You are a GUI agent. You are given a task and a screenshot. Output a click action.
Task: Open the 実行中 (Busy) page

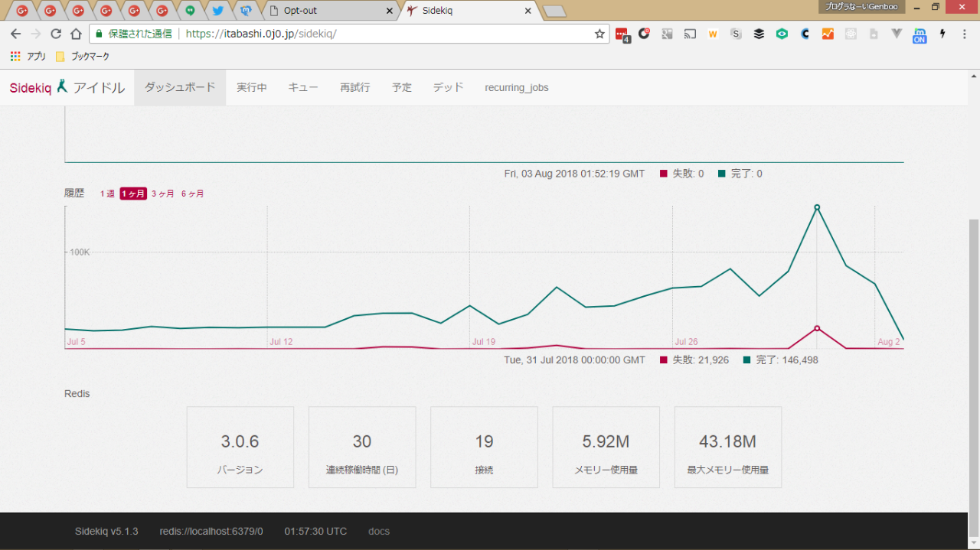[252, 87]
